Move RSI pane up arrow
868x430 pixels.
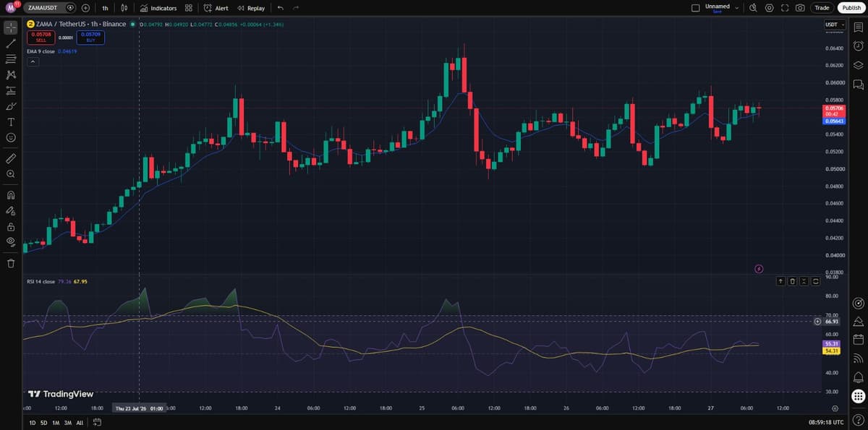coord(781,280)
